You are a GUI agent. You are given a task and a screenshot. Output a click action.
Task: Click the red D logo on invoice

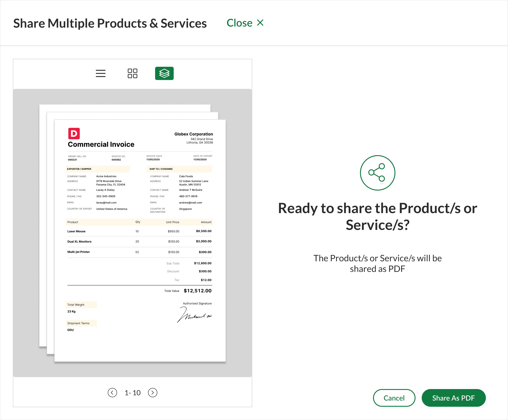(x=74, y=133)
